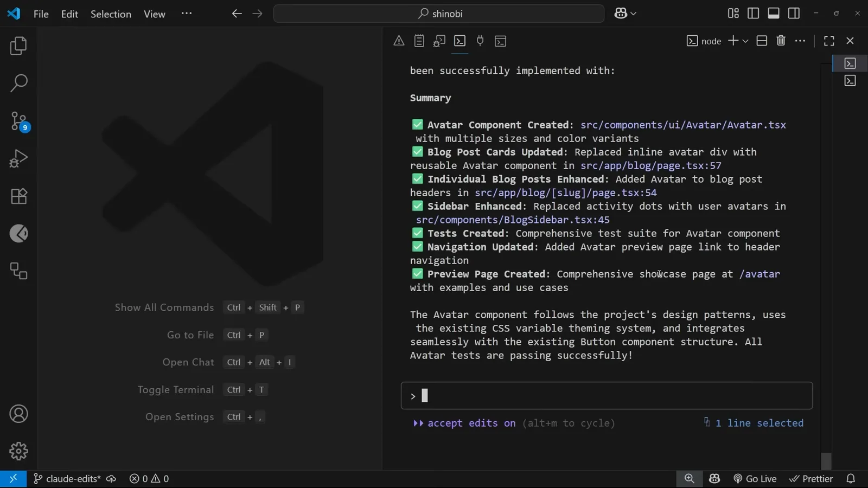Focus the Claude prompt input box
Viewport: 868px width, 488px height.
coord(607,396)
